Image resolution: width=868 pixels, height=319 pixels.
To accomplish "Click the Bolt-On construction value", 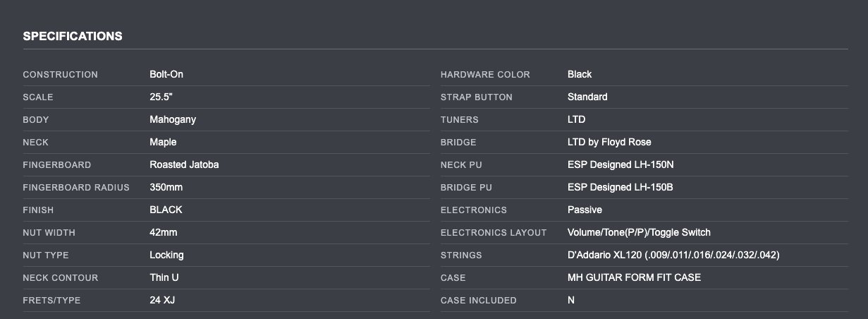I will pyautogui.click(x=166, y=74).
